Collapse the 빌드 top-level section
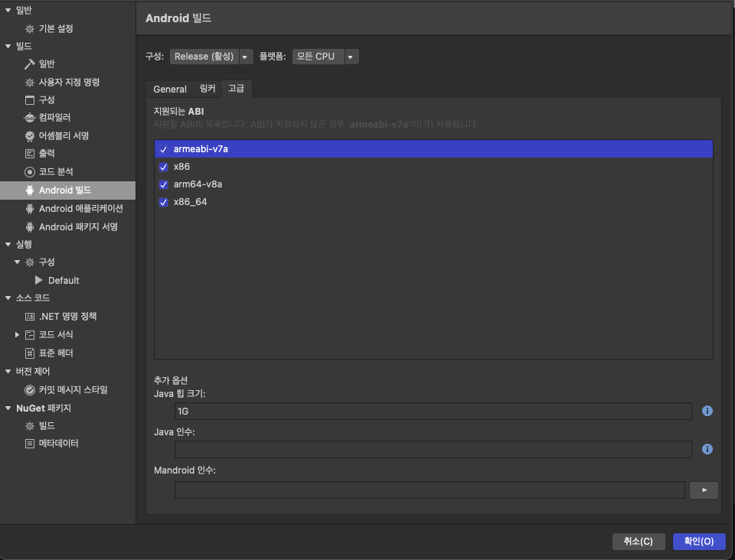 (8, 47)
